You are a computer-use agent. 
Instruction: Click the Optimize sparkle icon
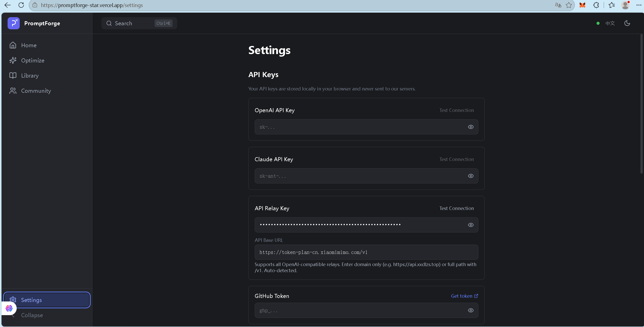click(x=13, y=60)
